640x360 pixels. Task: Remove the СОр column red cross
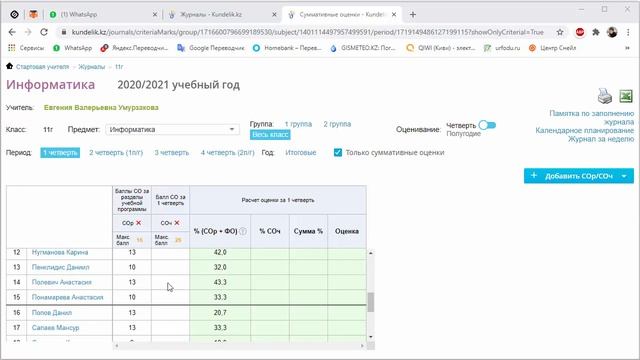(x=138, y=223)
